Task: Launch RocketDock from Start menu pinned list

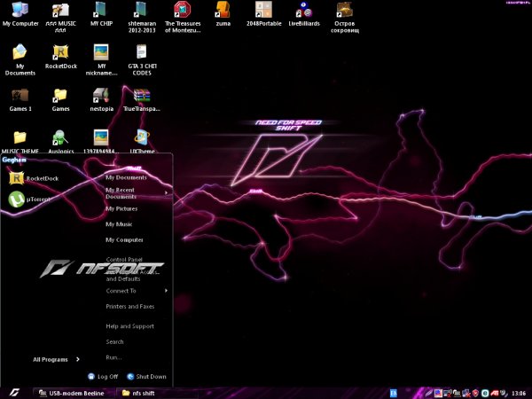Action: 34,178
